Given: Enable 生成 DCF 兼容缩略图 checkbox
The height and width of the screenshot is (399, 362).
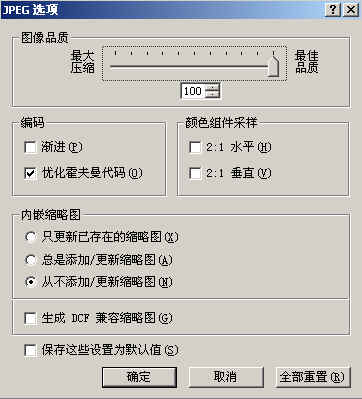Looking at the screenshot, I should (30, 318).
